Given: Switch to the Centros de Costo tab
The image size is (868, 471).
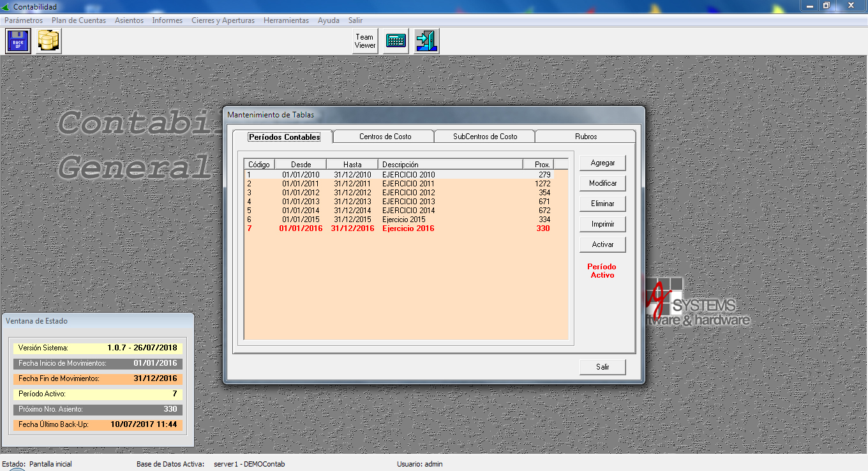Looking at the screenshot, I should [x=385, y=137].
